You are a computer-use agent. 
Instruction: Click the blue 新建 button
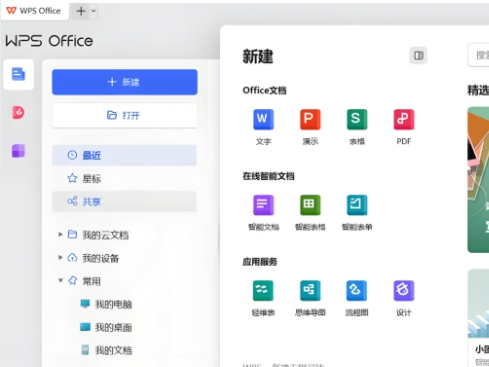click(x=125, y=82)
